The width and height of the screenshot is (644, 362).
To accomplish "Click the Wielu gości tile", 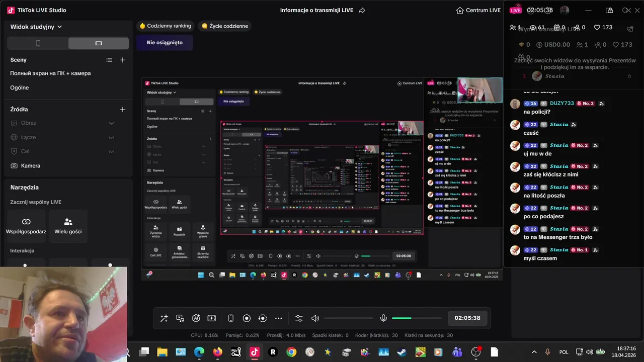I will pos(68,226).
